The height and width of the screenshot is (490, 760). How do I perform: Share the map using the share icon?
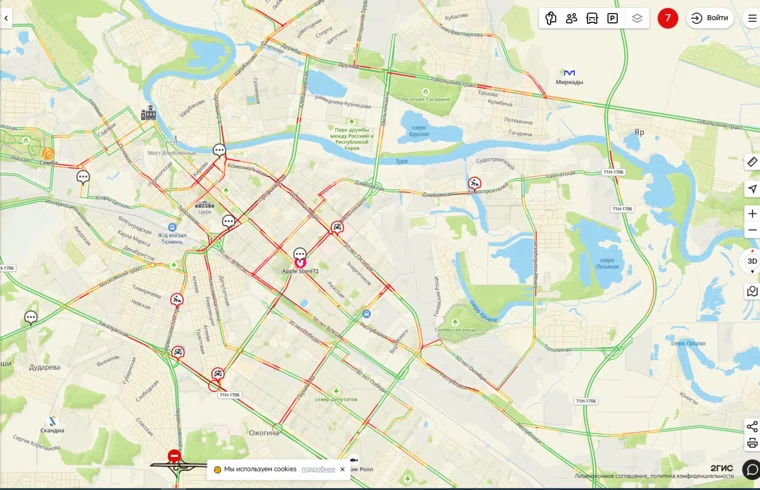[752, 427]
